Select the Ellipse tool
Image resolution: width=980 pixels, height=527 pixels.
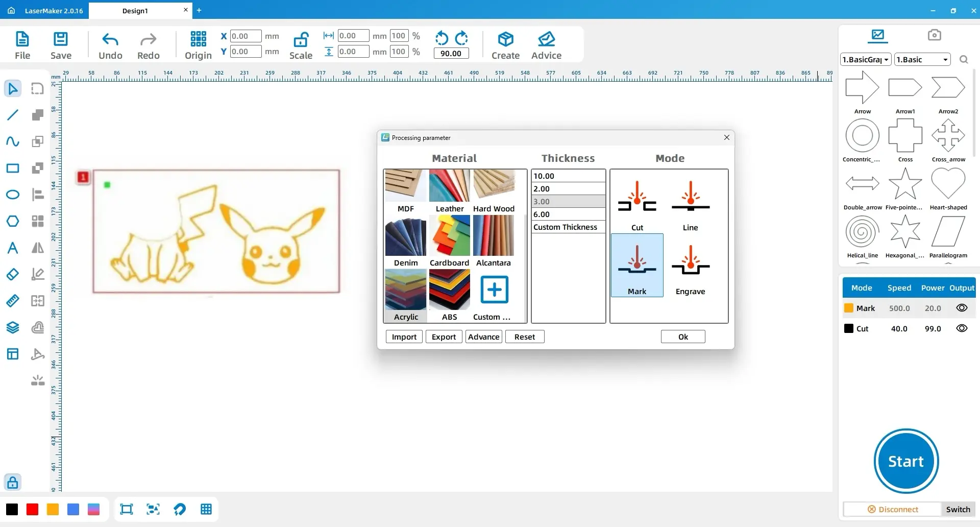13,195
